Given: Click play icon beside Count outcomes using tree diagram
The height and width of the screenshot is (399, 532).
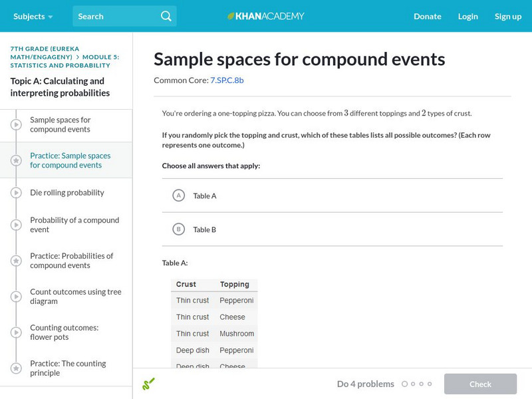Looking at the screenshot, I should [x=16, y=297].
